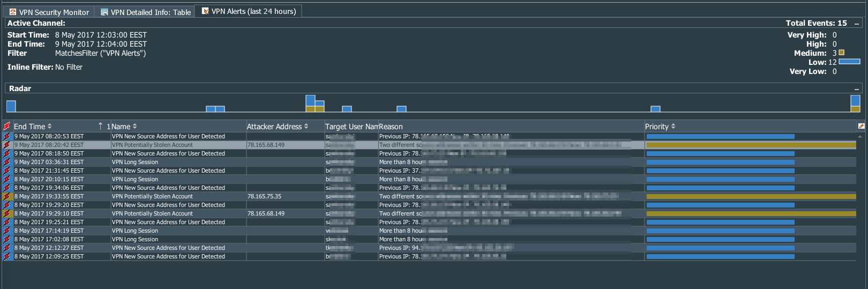Click the VPN Security Monitor tab icon
This screenshot has width=868, height=289.
(x=13, y=12)
